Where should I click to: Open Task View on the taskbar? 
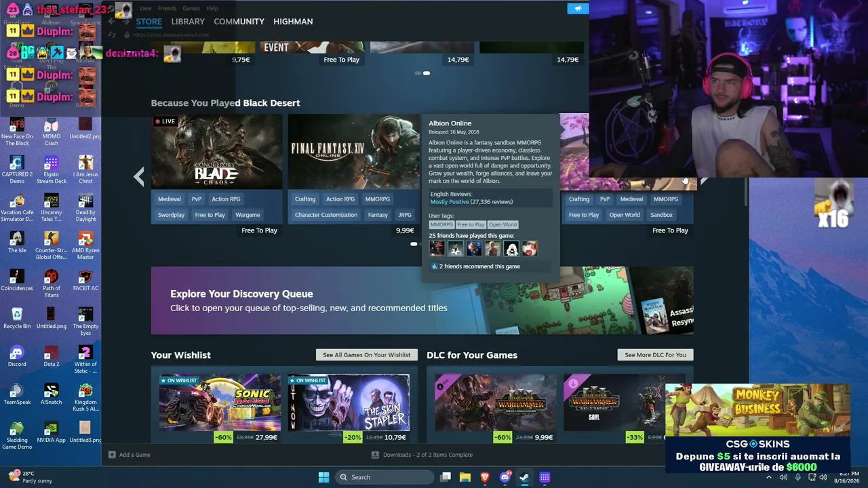coord(446,477)
